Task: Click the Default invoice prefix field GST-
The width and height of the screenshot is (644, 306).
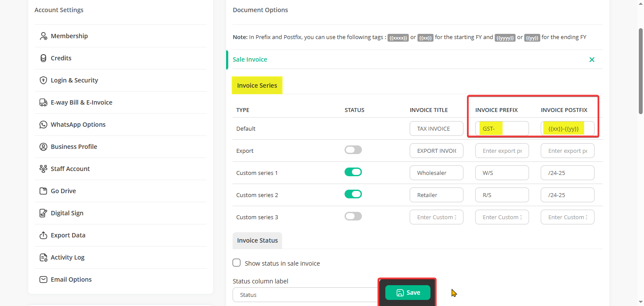Action: coord(502,128)
